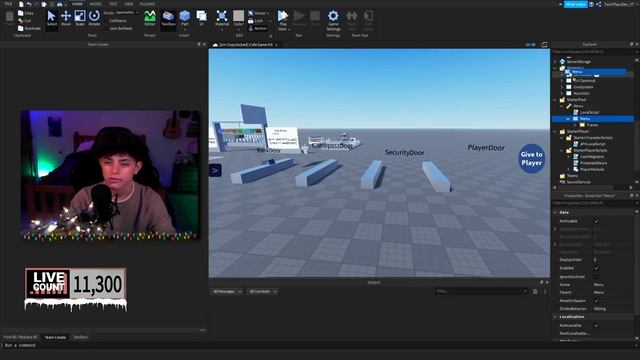Select the LocalScript item in Explorer
The width and height of the screenshot is (640, 360).
tap(589, 112)
